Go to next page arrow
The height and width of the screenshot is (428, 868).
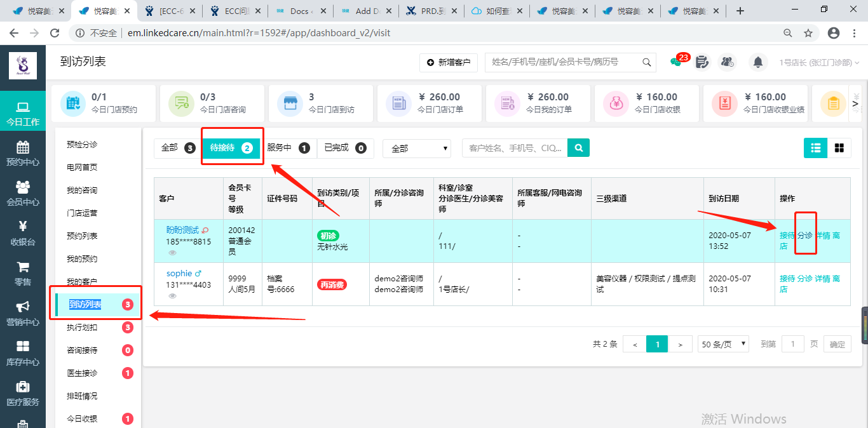pyautogui.click(x=680, y=344)
